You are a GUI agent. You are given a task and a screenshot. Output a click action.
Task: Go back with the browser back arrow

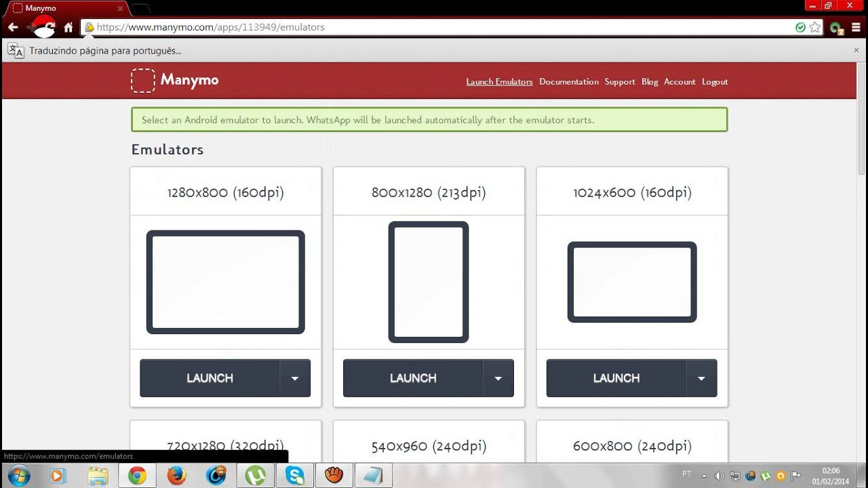coord(13,28)
